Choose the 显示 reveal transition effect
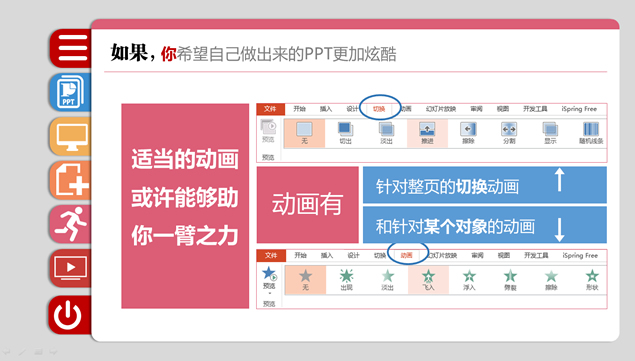Viewport: 635px width, 361px height. pyautogui.click(x=550, y=133)
